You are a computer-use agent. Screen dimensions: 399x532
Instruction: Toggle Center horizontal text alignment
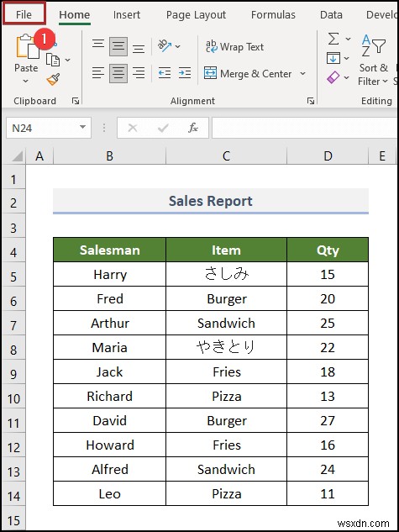coord(118,73)
